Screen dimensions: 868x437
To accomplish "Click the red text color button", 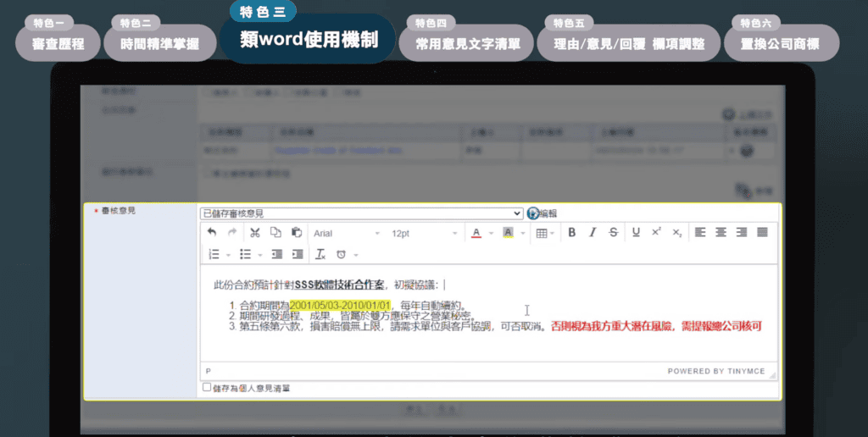I will point(476,233).
